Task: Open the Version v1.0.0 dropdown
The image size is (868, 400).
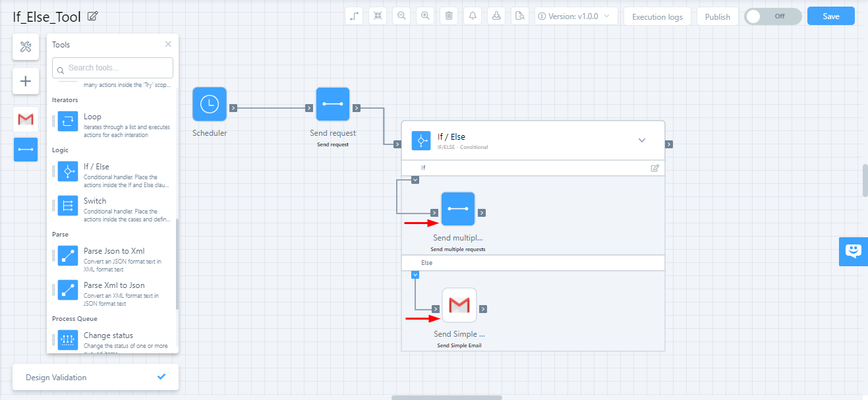Action: coord(576,16)
